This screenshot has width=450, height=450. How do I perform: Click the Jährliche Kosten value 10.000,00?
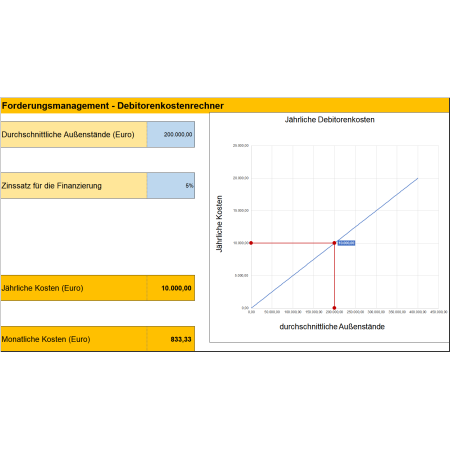tap(171, 288)
